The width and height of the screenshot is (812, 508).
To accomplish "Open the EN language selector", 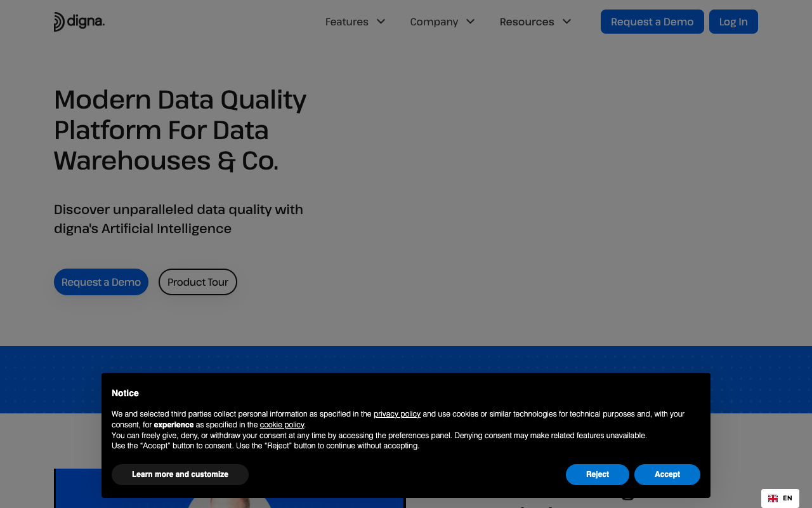I will [x=780, y=498].
